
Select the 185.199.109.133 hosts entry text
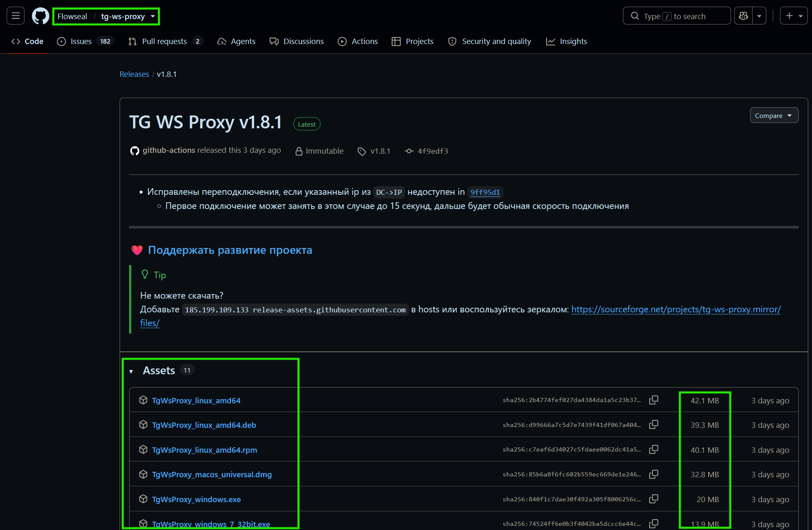(295, 310)
